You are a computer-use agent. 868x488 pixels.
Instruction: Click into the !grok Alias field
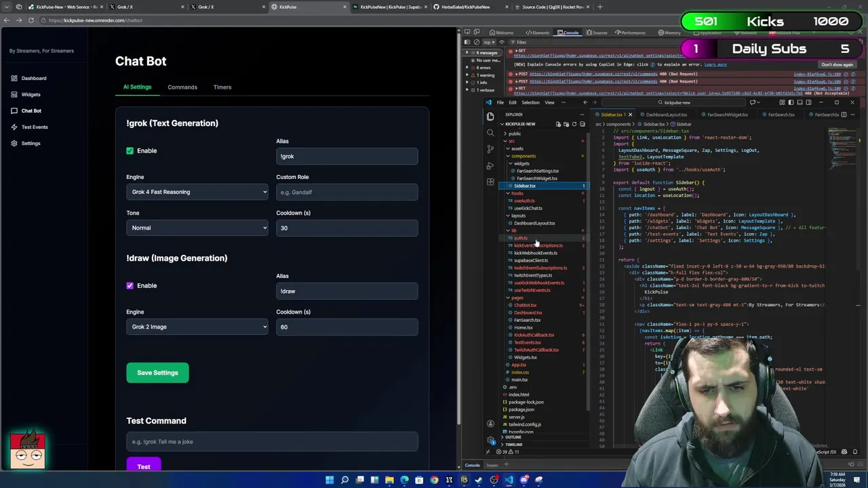click(x=347, y=157)
